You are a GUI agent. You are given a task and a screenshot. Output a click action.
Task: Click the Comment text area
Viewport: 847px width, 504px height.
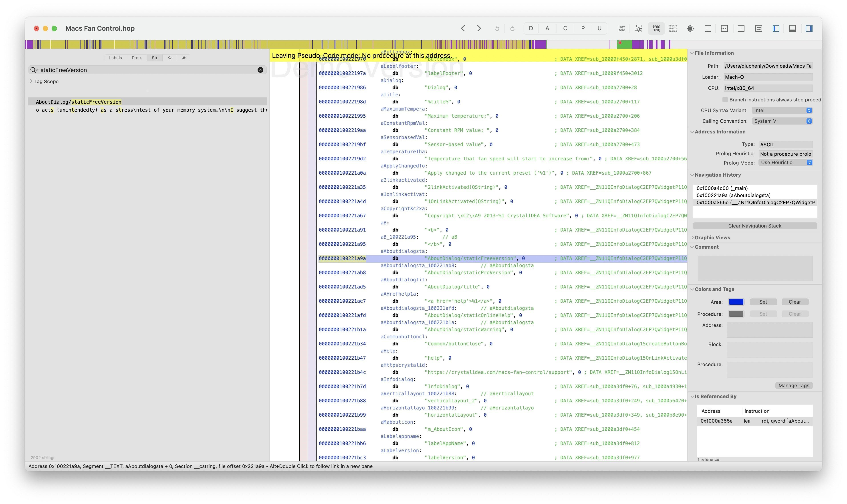pos(755,268)
